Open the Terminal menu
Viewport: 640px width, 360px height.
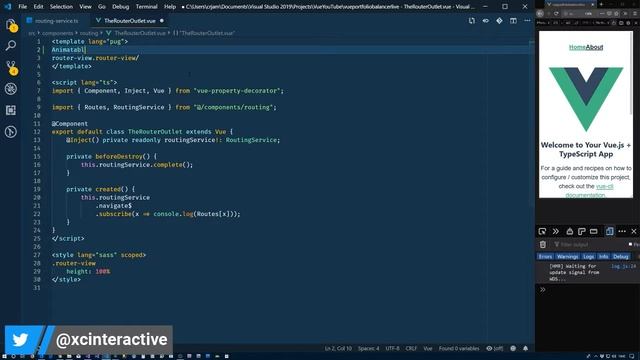[147, 7]
